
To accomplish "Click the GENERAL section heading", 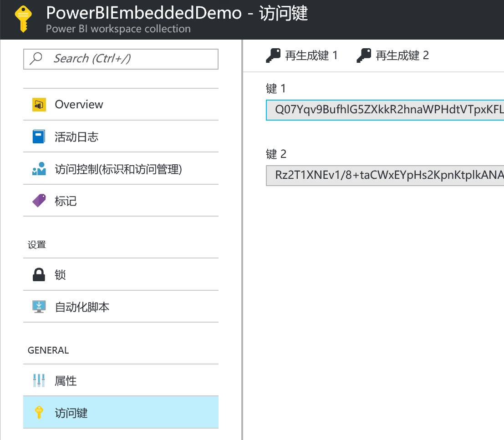I will pyautogui.click(x=48, y=350).
